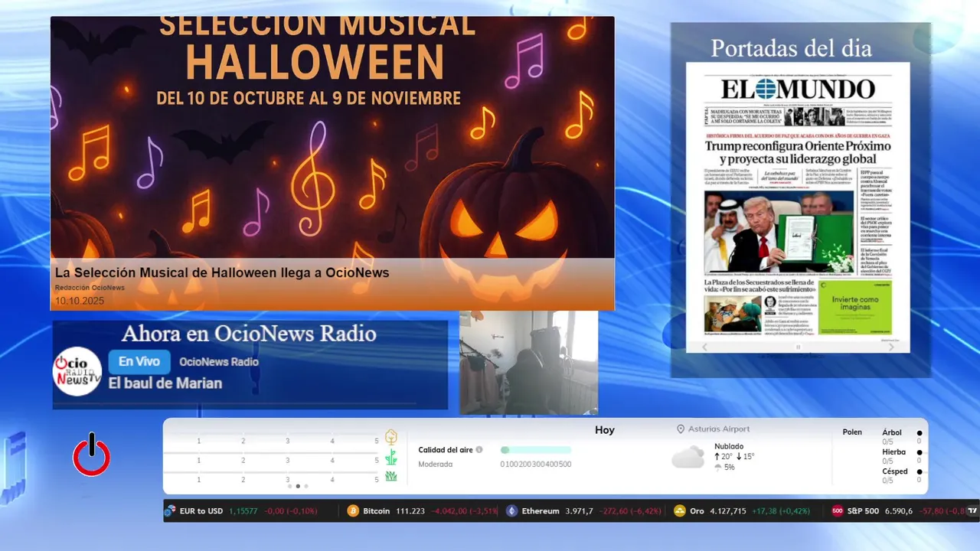Click El baul de Marian show title

pos(165,383)
